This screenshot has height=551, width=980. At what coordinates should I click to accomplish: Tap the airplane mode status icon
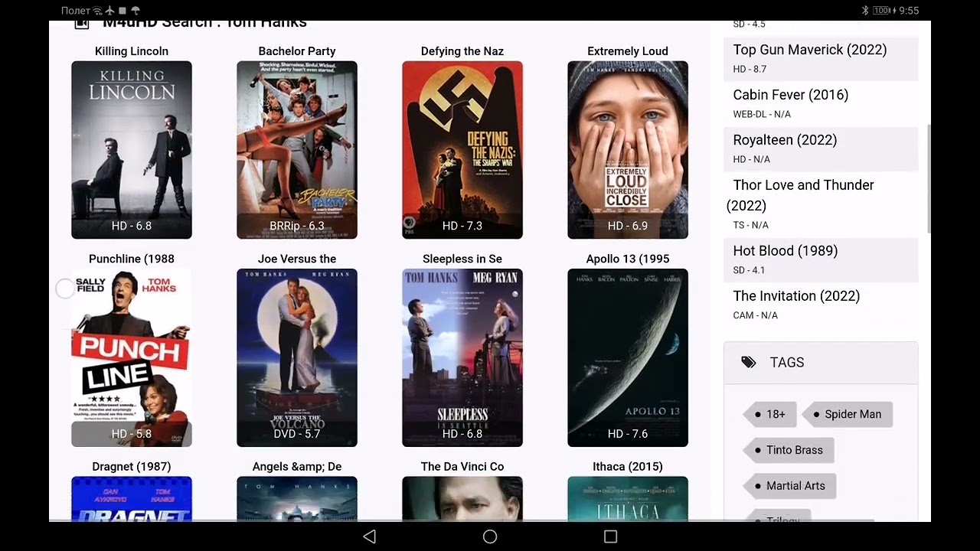pos(109,11)
